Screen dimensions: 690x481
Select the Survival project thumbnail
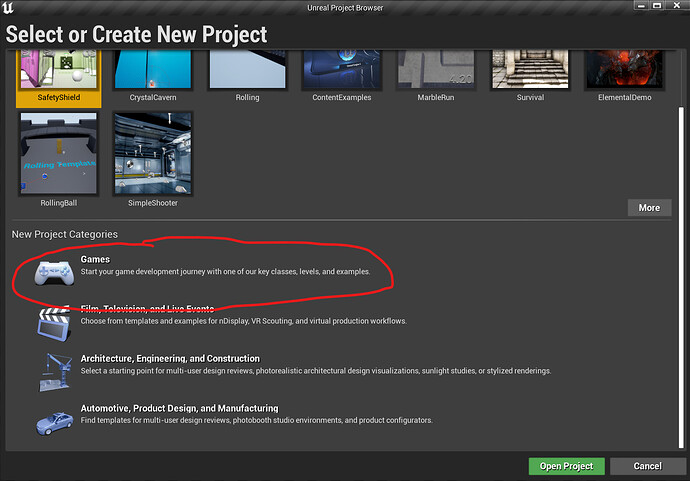(530, 69)
